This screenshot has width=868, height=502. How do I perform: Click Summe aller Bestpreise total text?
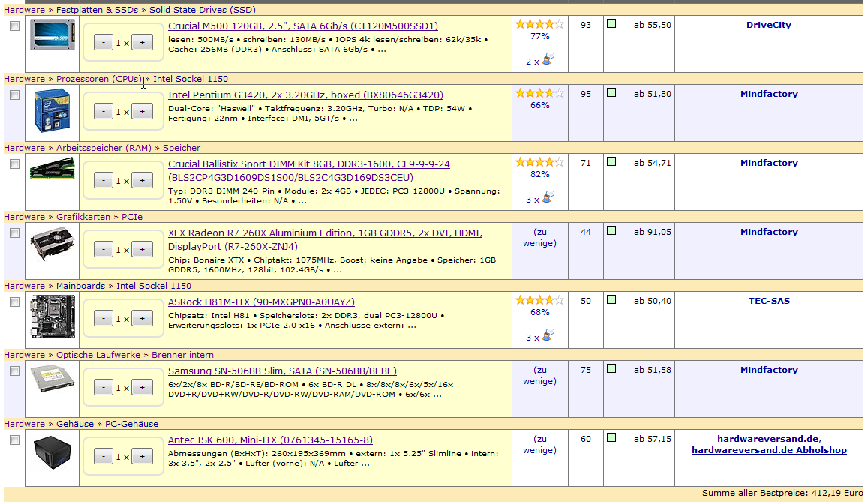[x=782, y=492]
